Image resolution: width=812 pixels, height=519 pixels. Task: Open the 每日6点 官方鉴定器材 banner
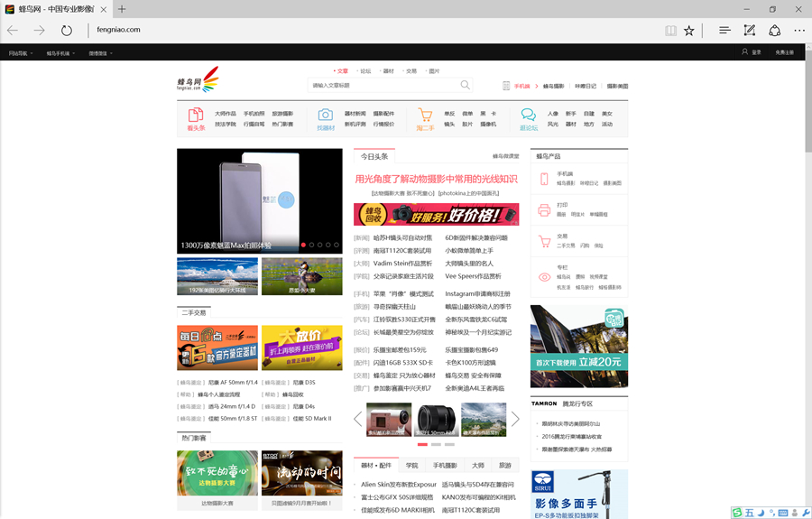(217, 348)
